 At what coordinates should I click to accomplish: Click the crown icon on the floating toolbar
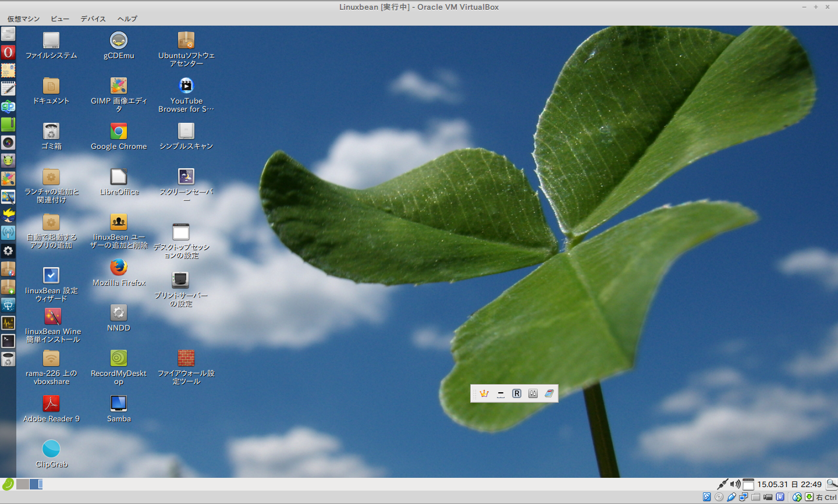484,394
